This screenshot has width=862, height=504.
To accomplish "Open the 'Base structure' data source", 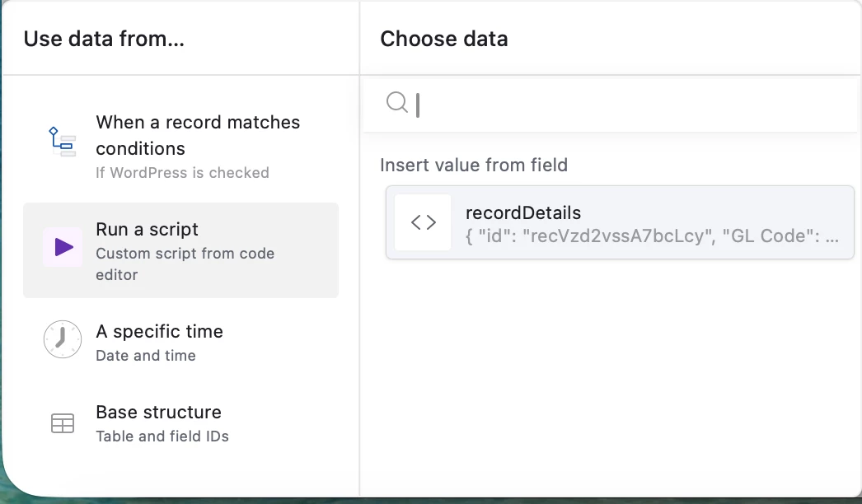I will point(159,412).
